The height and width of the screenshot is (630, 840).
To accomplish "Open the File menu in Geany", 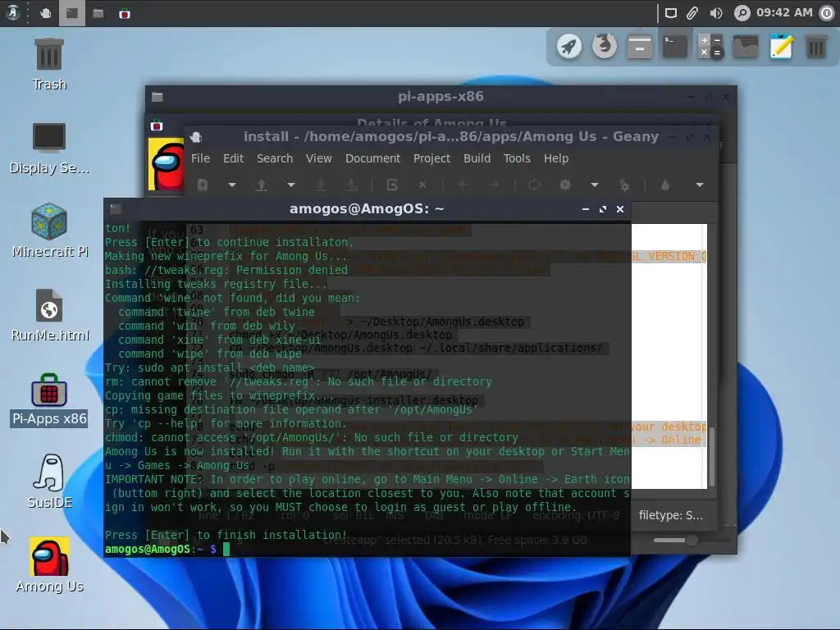I will 200,158.
